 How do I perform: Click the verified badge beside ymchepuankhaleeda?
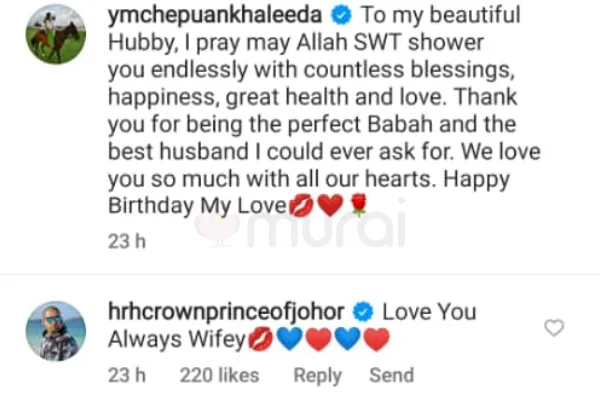(341, 15)
